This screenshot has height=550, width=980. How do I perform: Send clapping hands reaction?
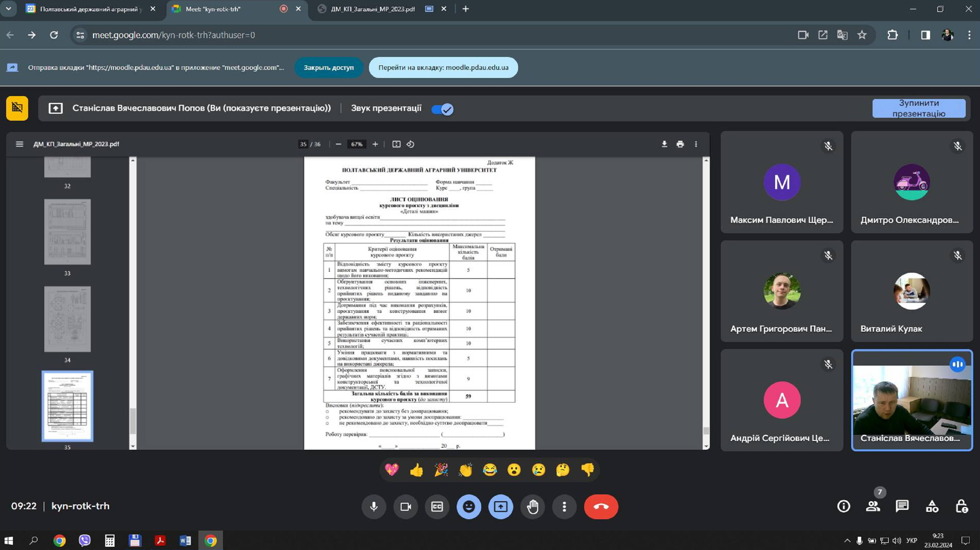pyautogui.click(x=465, y=470)
